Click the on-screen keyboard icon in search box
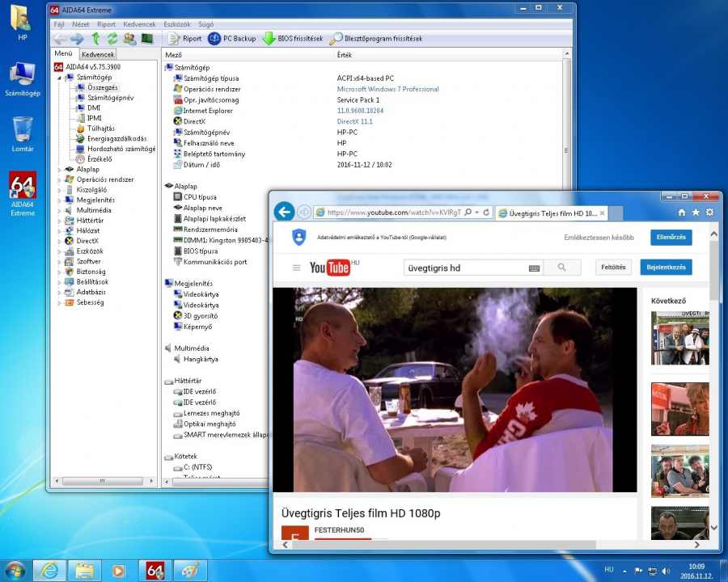 coord(534,268)
